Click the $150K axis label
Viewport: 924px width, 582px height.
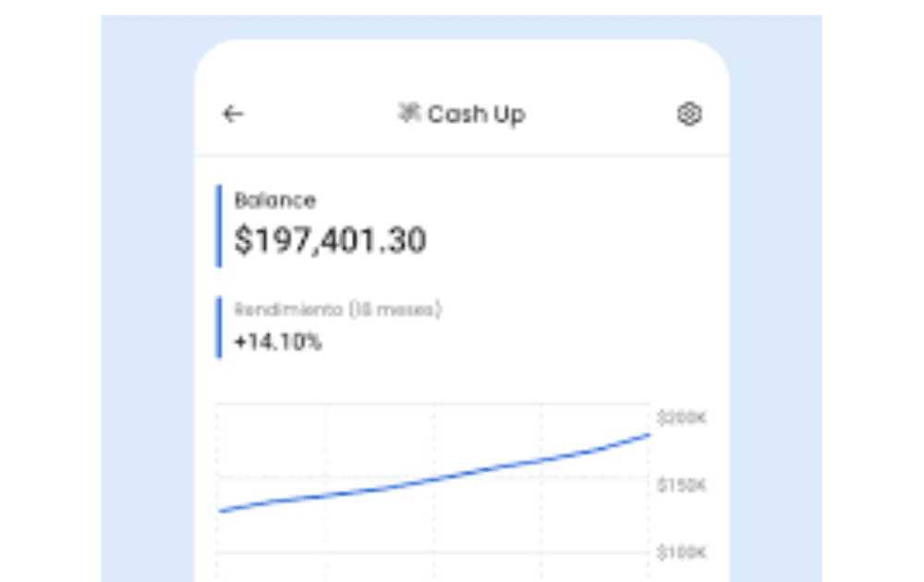tap(681, 485)
